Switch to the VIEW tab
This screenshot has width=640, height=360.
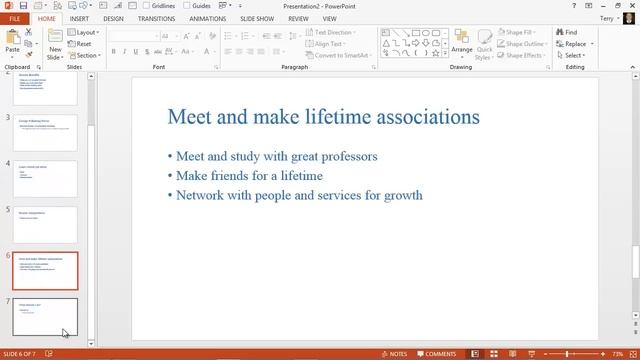pyautogui.click(x=329, y=19)
